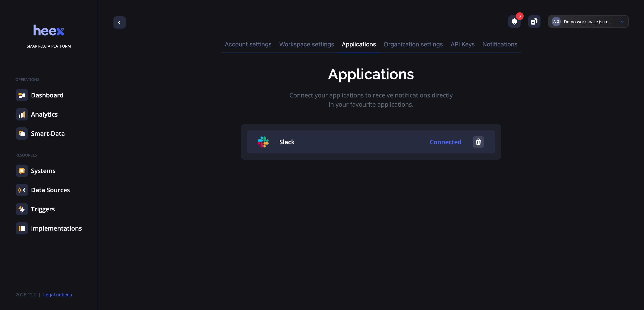Open notifications via the bell icon

pyautogui.click(x=514, y=21)
